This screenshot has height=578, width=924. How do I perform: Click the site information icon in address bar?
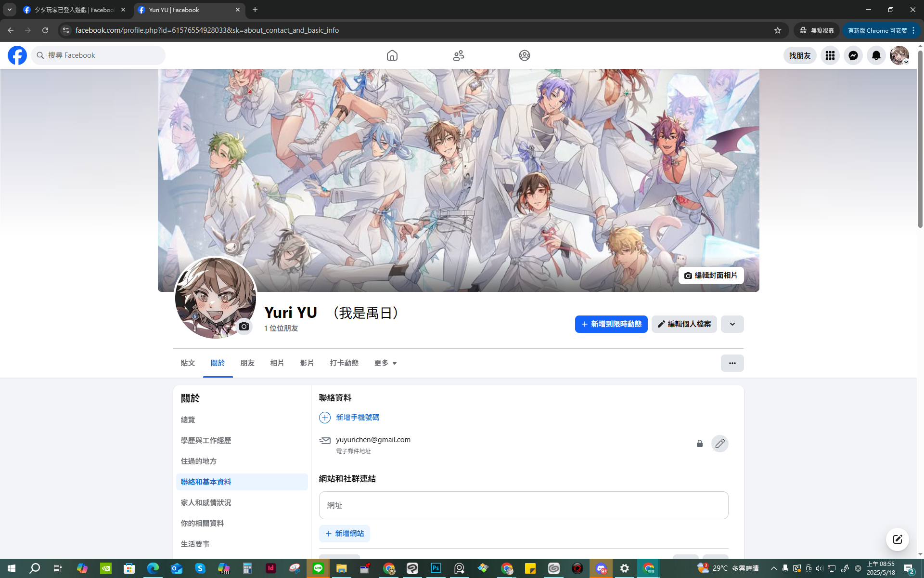pyautogui.click(x=66, y=30)
